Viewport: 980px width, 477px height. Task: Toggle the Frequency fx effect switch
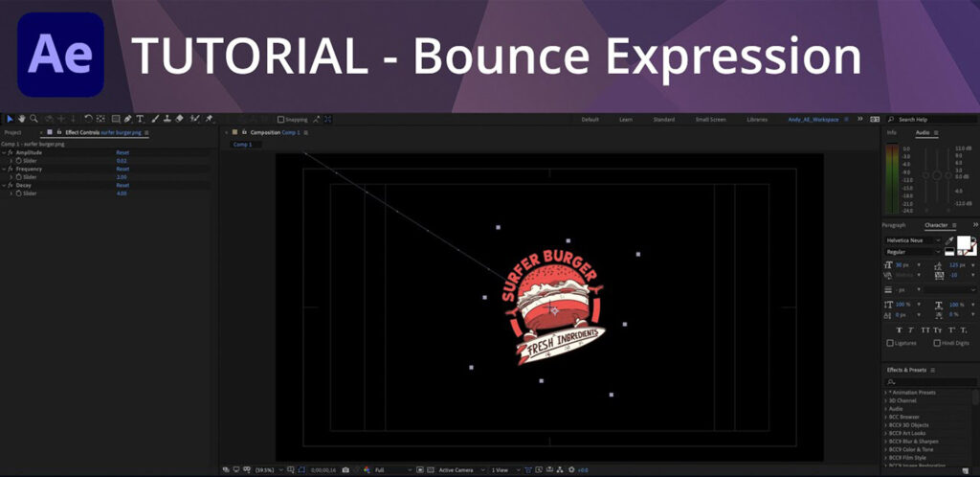10,169
